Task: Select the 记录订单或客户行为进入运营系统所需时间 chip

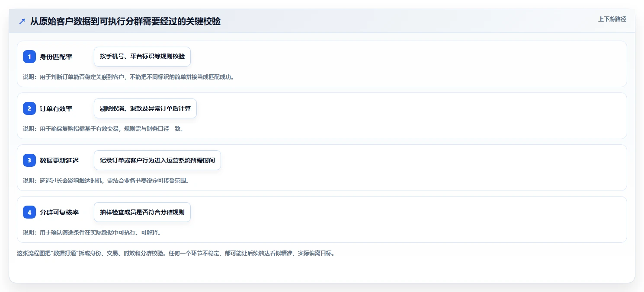Action: click(x=157, y=160)
